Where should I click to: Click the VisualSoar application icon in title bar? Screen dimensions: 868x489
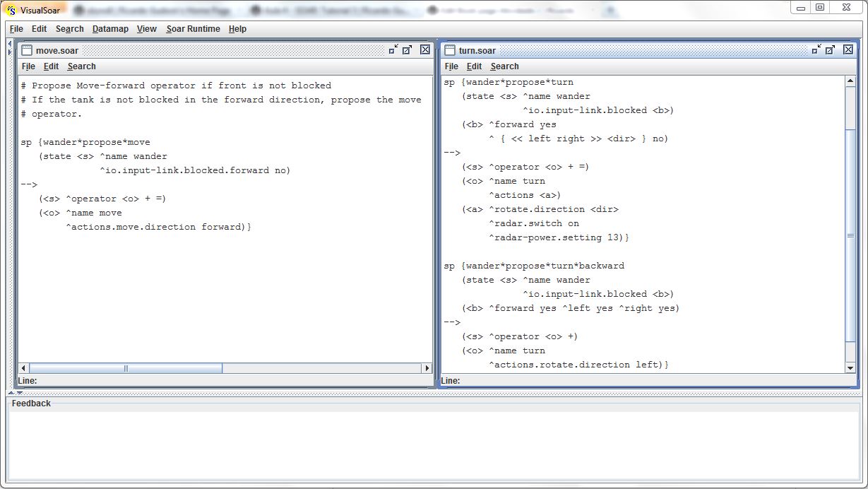coord(11,9)
